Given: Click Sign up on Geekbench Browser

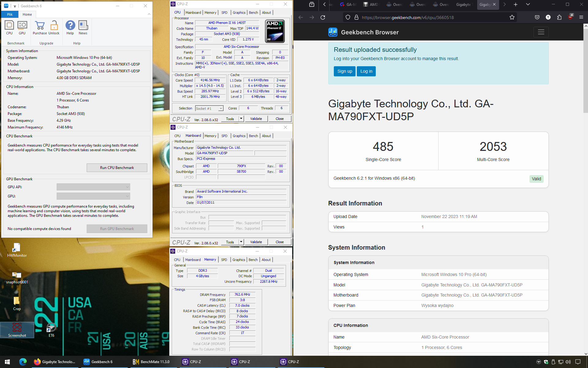Looking at the screenshot, I should point(345,71).
